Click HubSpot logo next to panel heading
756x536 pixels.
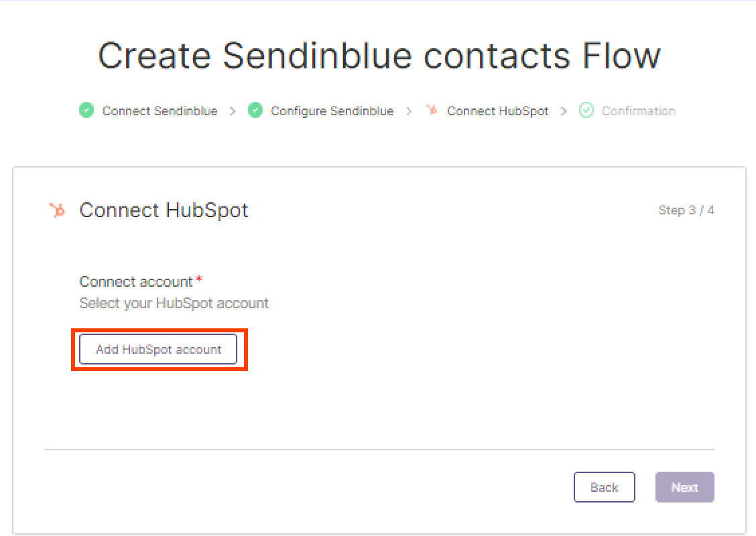pos(58,210)
